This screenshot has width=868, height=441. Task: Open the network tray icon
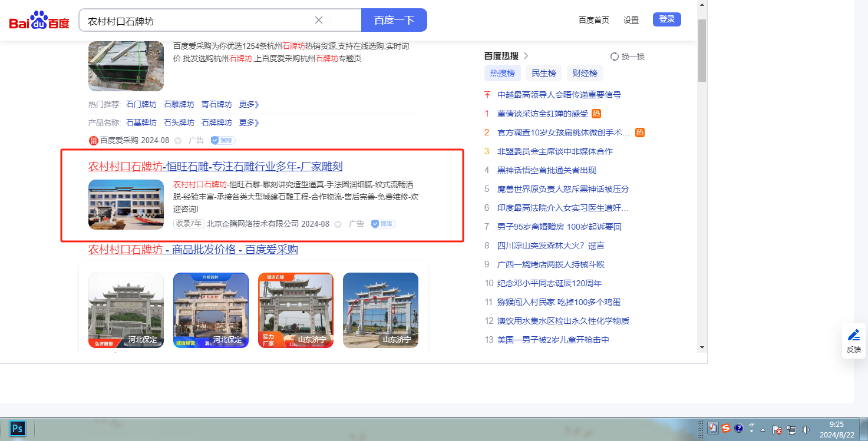coord(791,430)
